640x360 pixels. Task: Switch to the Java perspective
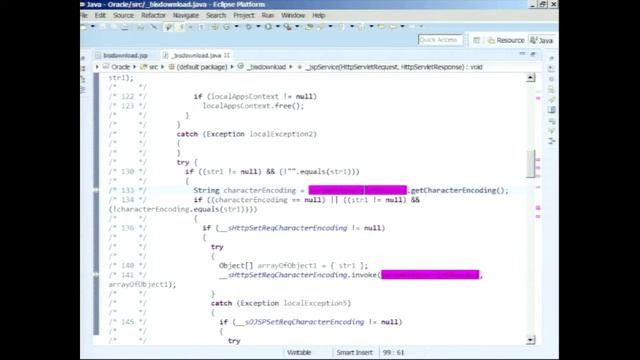pyautogui.click(x=542, y=40)
